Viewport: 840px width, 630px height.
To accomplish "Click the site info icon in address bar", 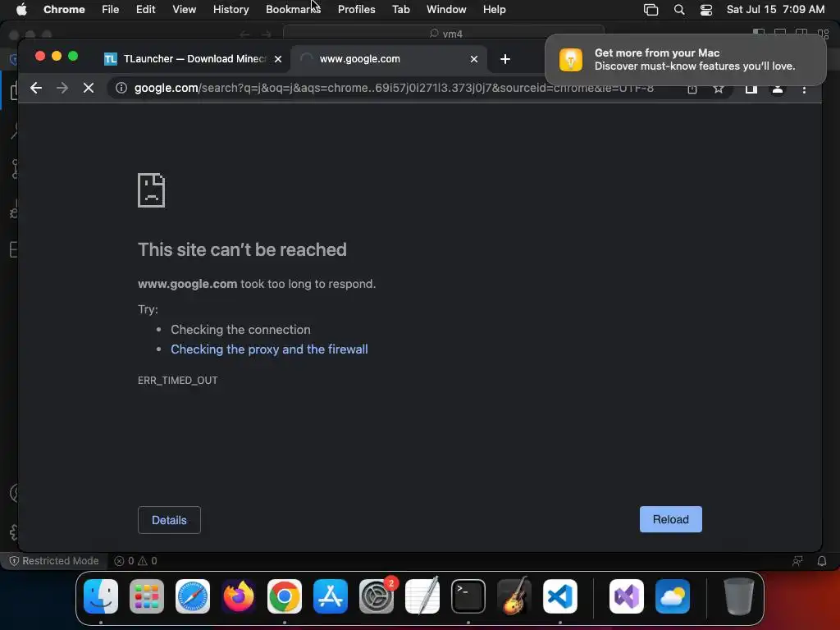I will click(121, 88).
